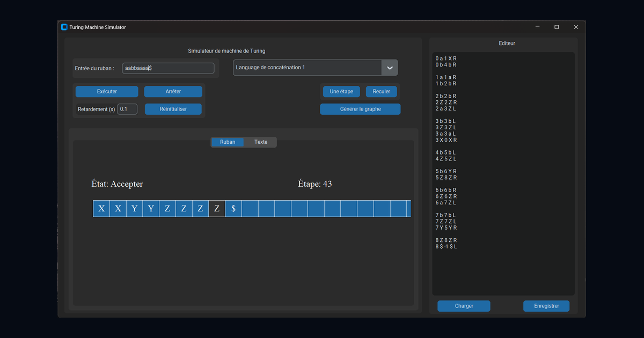Click editor line '6 b 6 b R'
The height and width of the screenshot is (338, 644).
[446, 190]
